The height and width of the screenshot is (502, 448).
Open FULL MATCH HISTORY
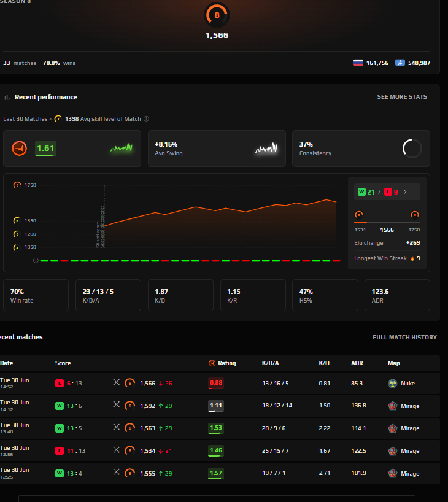pos(405,337)
